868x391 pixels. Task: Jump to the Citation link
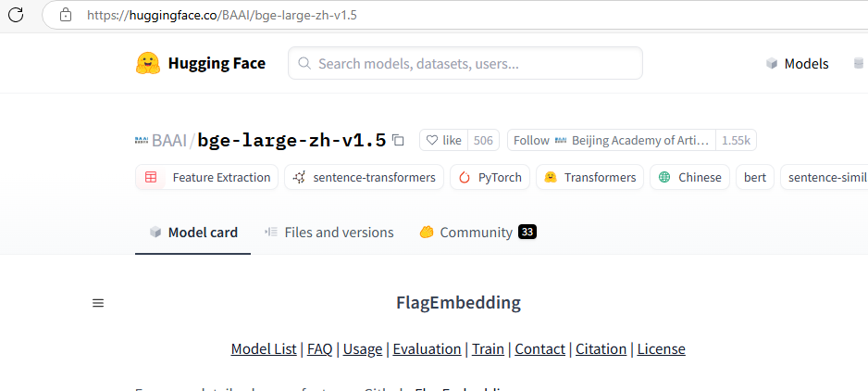click(601, 349)
